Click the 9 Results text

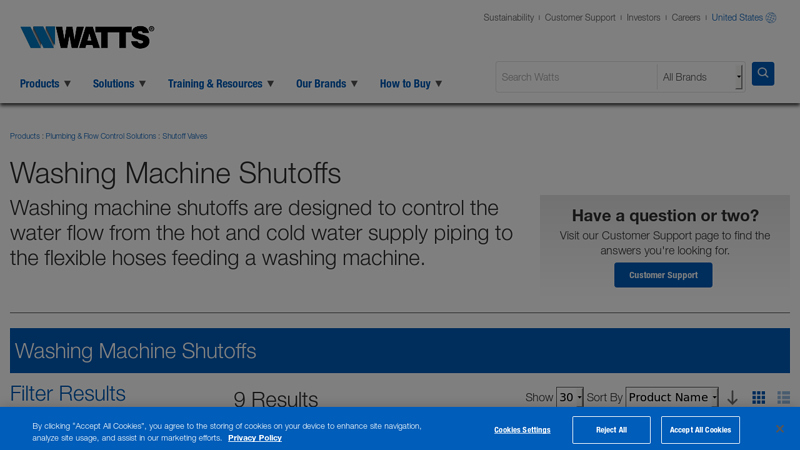coord(276,399)
